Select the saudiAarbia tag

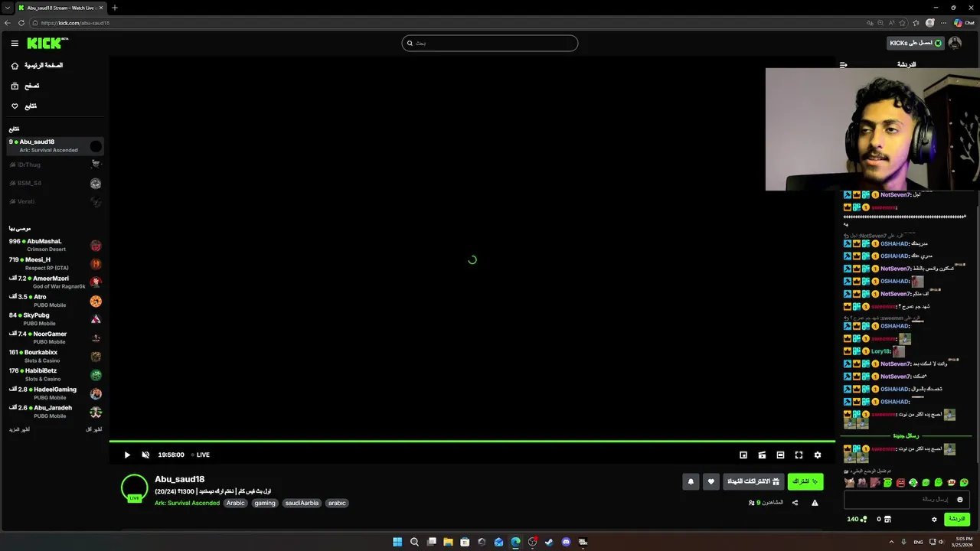[302, 504]
